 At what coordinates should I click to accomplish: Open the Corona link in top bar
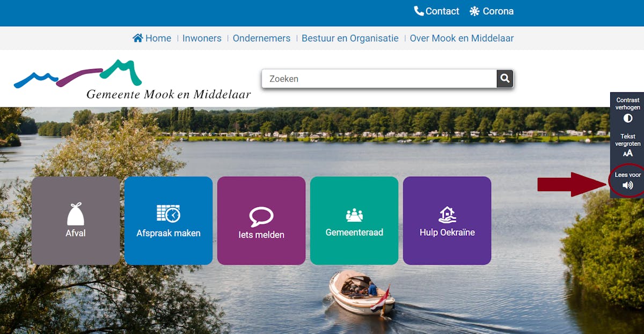[492, 11]
